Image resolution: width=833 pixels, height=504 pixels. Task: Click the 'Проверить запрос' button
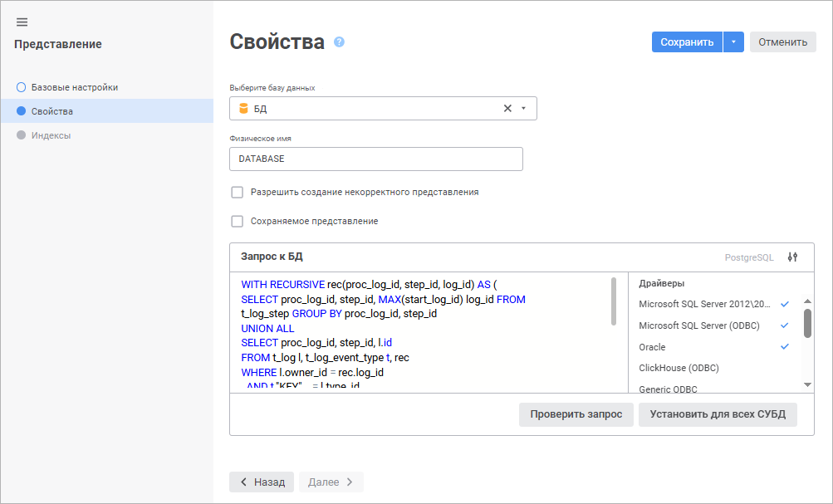coord(576,414)
